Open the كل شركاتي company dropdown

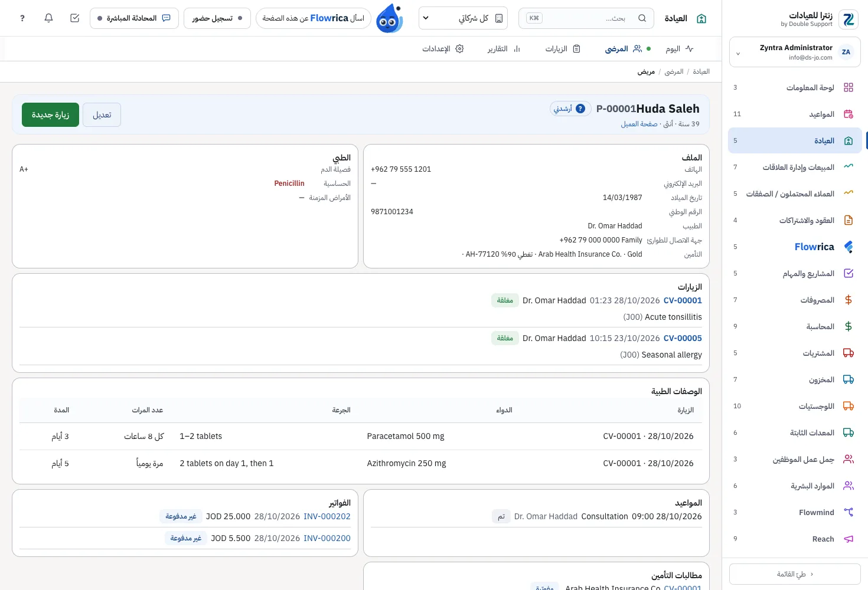464,18
